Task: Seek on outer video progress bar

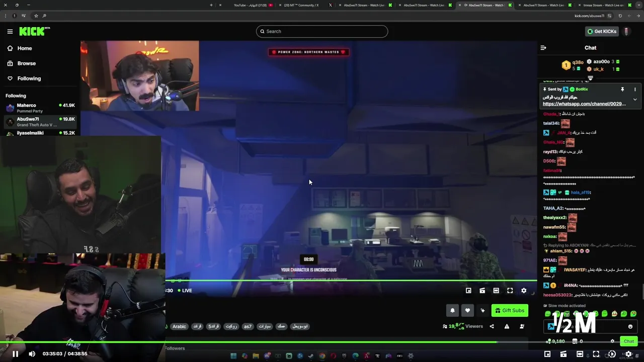Action: (x=322, y=342)
